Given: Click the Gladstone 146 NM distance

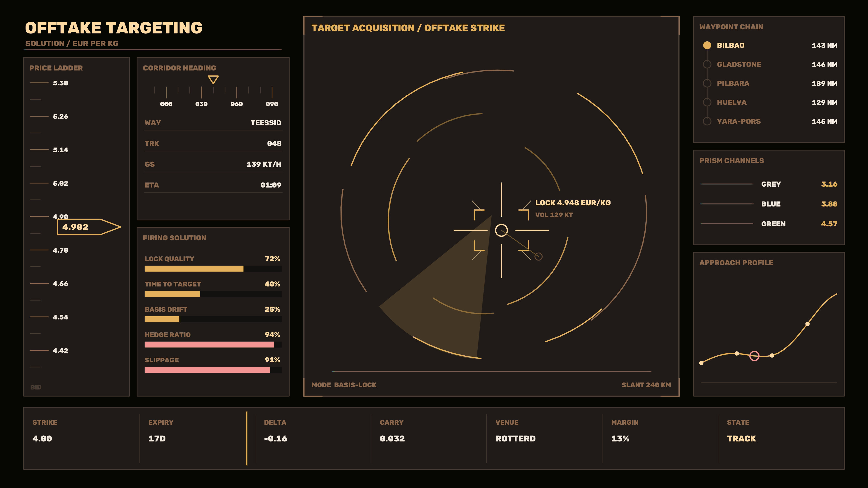Looking at the screenshot, I should point(825,64).
